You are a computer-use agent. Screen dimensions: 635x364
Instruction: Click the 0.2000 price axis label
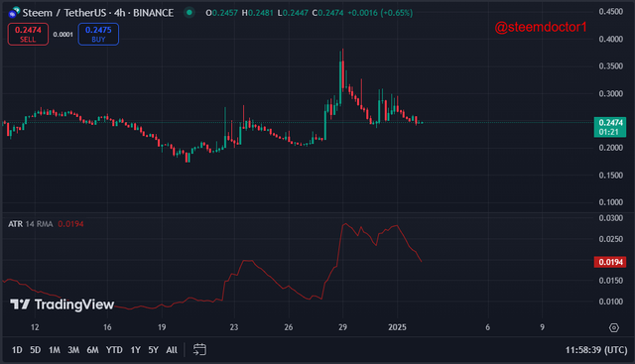[611, 148]
